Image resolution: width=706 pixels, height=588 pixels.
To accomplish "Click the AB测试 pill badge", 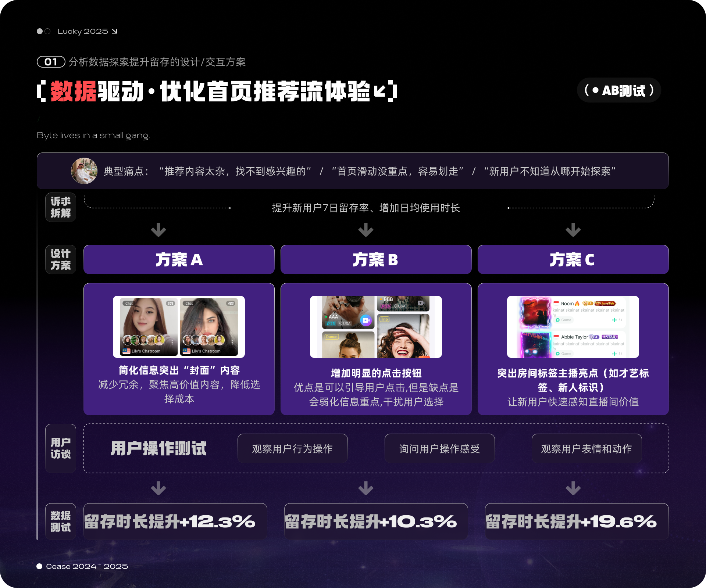I will click(619, 90).
